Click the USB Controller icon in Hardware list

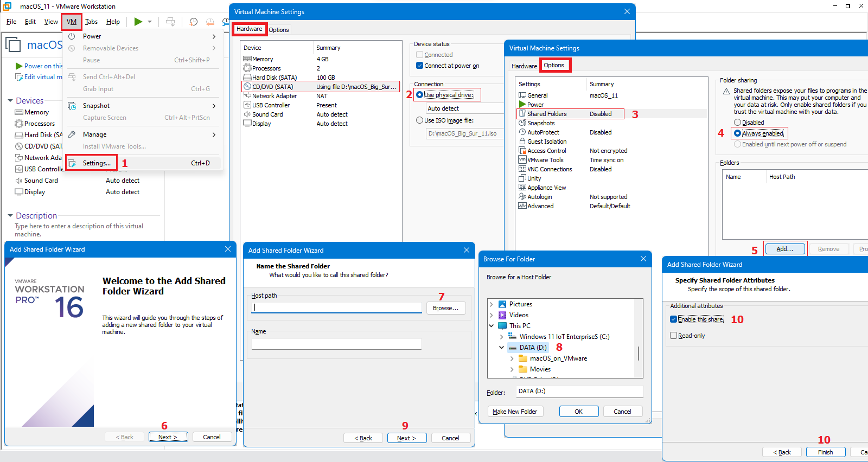click(247, 105)
